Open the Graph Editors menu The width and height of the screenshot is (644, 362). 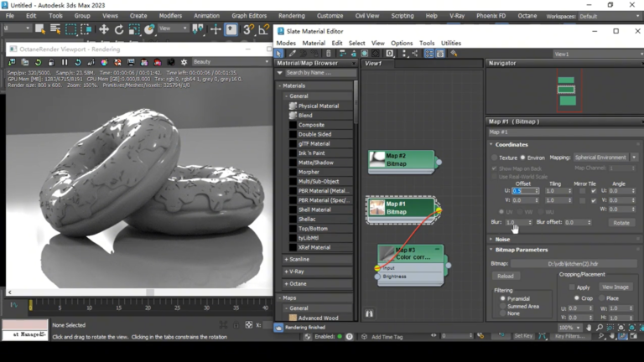[249, 16]
